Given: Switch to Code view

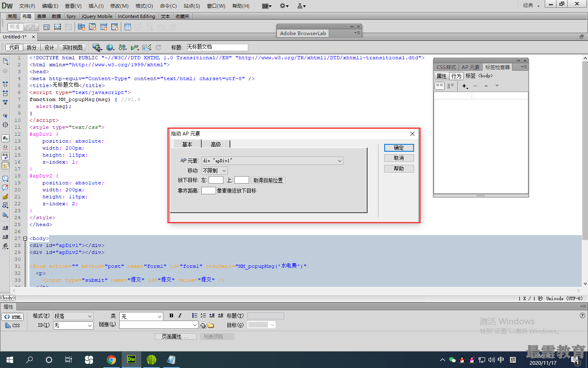Looking at the screenshot, I should pos(14,47).
